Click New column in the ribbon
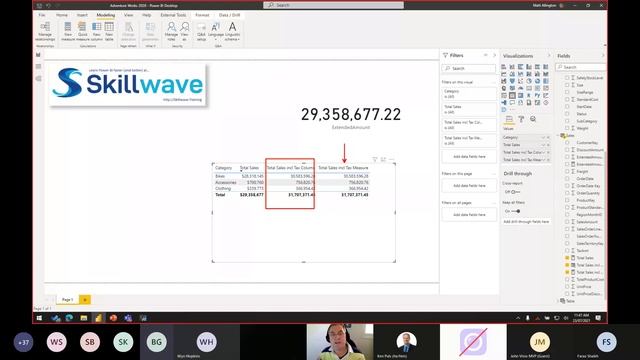This screenshot has height=360, width=640. [96, 31]
